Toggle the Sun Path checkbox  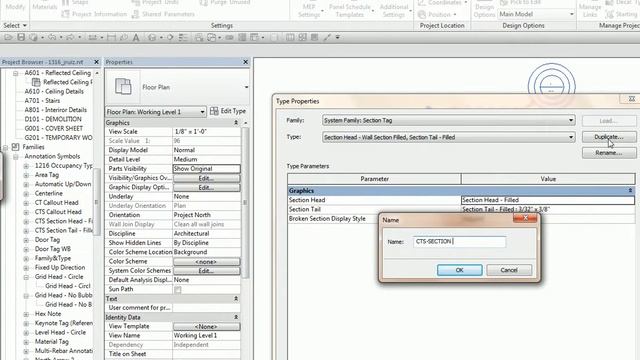178,289
